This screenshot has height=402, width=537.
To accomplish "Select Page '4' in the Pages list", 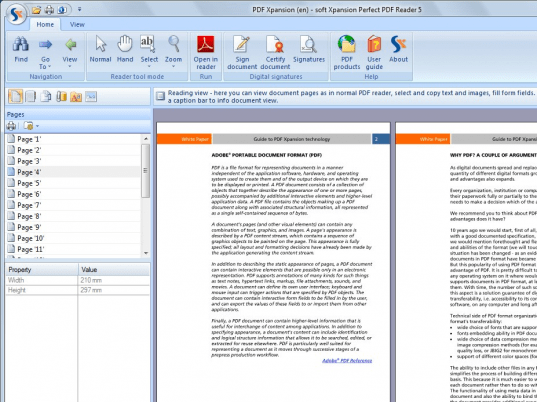I will point(74,172).
